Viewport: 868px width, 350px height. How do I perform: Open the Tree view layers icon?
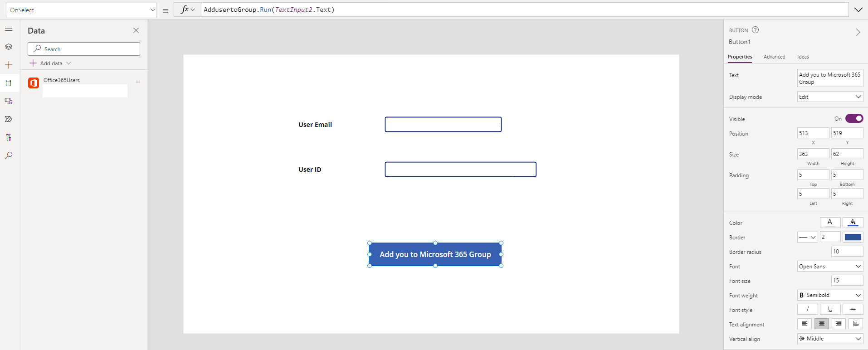[x=9, y=47]
